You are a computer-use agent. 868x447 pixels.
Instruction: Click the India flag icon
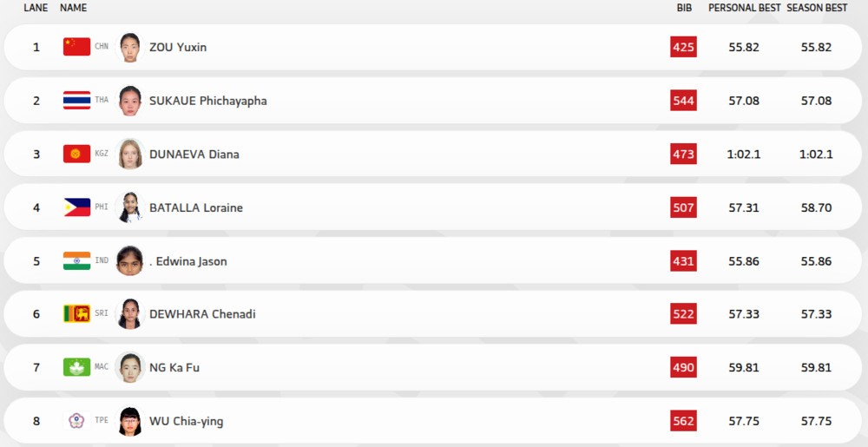point(76,261)
